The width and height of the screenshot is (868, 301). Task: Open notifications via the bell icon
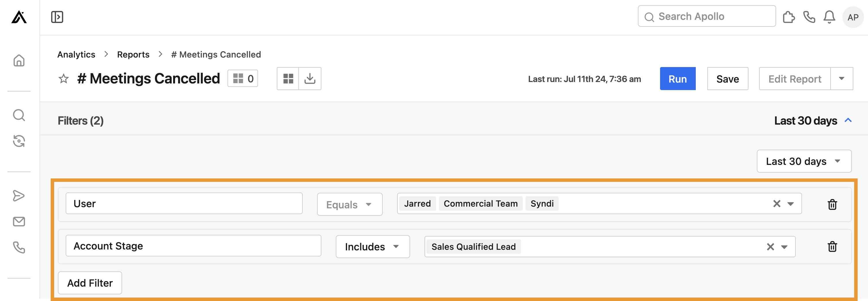(830, 16)
